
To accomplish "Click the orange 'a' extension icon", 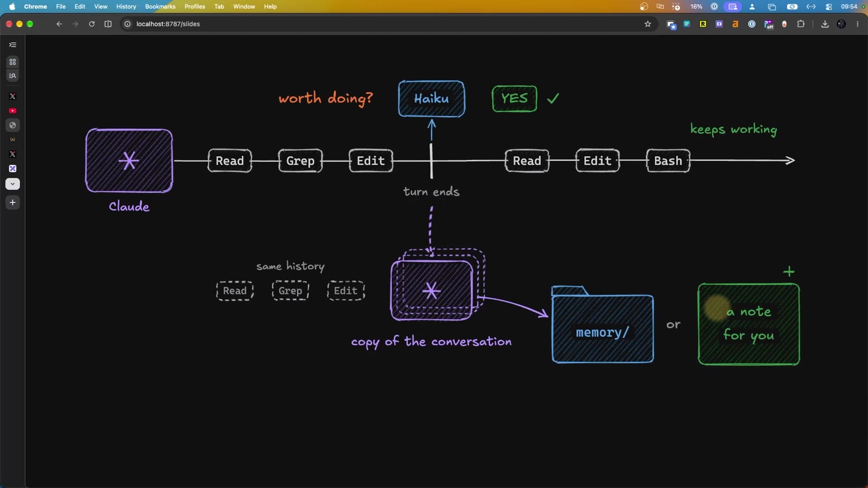I will (x=735, y=24).
